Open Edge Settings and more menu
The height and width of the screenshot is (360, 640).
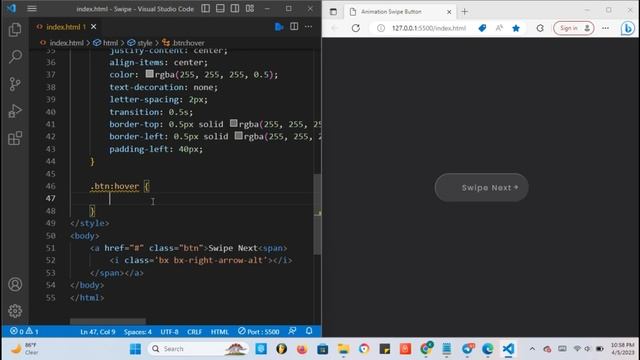(606, 28)
